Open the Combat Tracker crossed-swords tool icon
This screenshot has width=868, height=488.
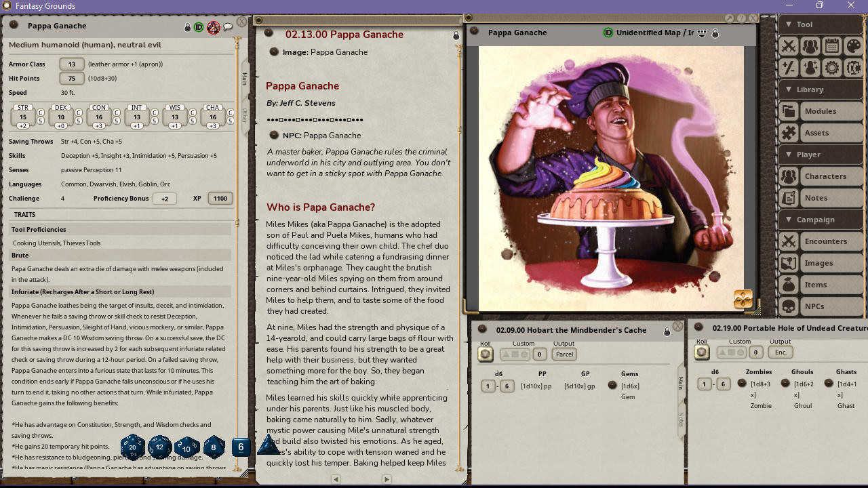[789, 46]
